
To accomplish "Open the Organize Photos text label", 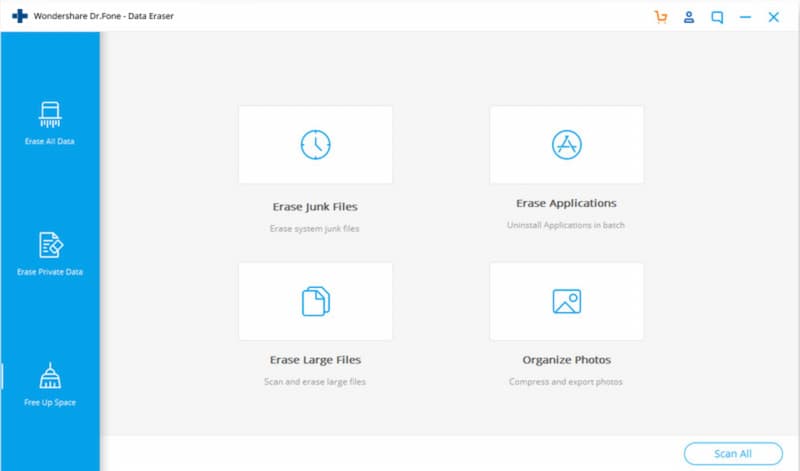I will [x=566, y=360].
